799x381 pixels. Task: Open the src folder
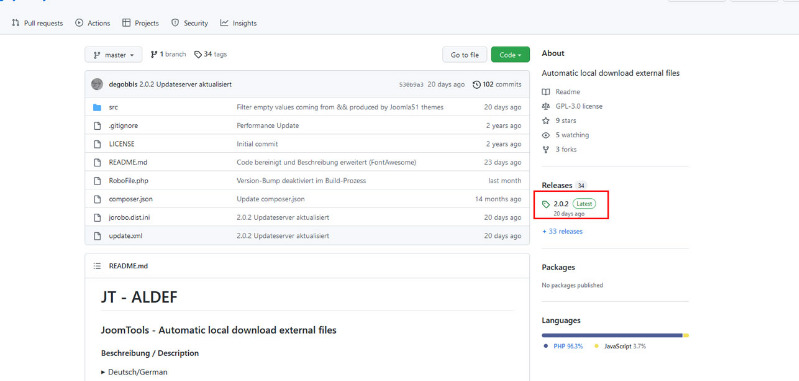113,107
